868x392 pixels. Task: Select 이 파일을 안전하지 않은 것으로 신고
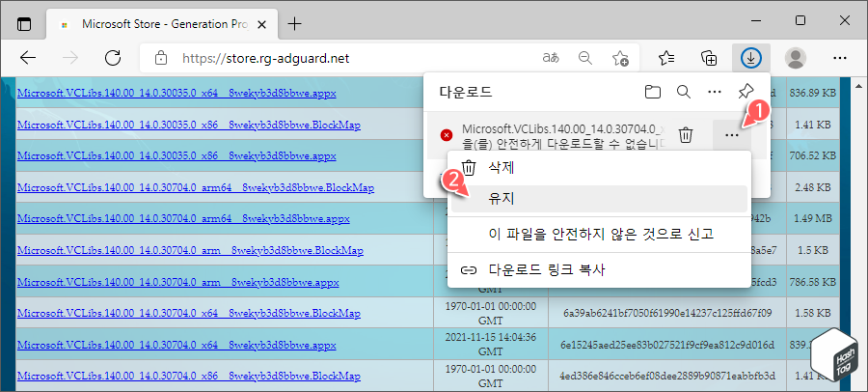[x=599, y=234]
